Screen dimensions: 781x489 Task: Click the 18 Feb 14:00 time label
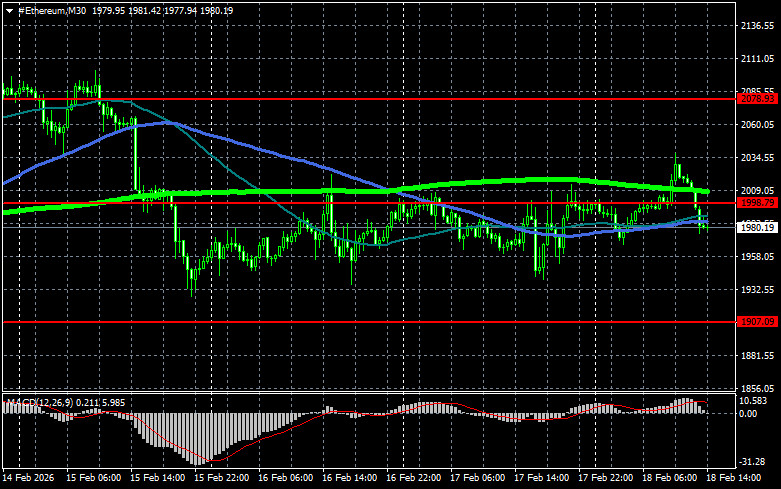pyautogui.click(x=734, y=478)
